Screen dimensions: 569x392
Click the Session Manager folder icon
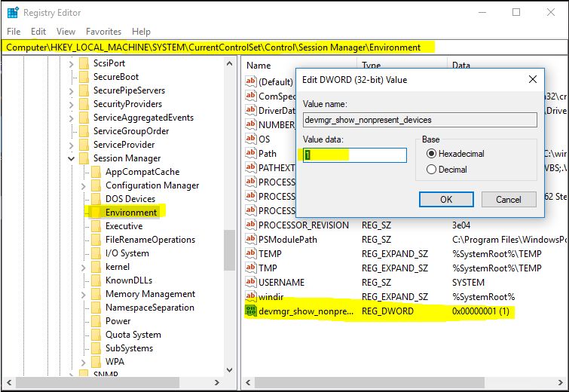click(x=84, y=158)
